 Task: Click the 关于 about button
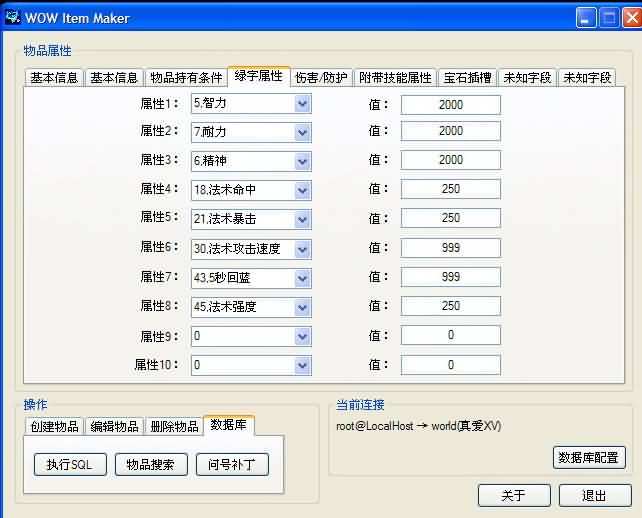coord(514,495)
